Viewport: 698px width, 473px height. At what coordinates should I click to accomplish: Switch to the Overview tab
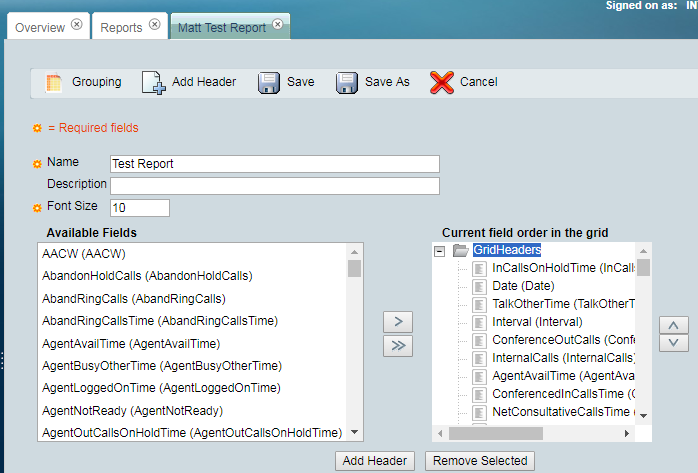point(40,27)
